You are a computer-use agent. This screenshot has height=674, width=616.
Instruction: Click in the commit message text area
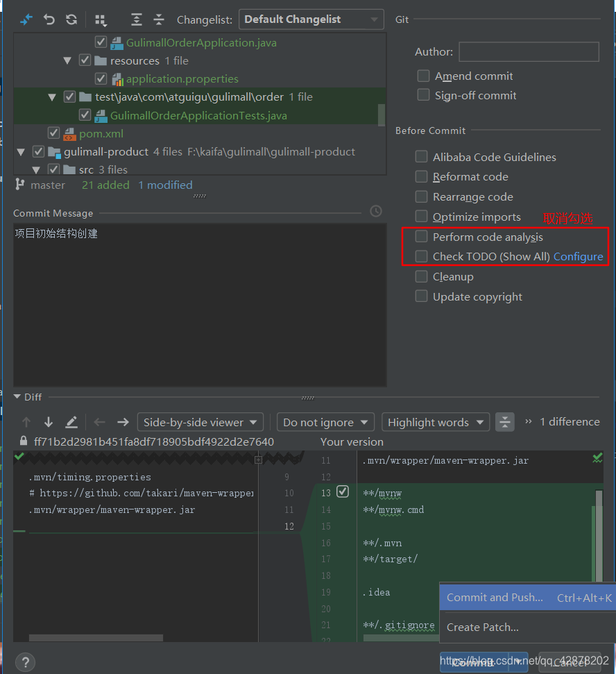(x=200, y=305)
